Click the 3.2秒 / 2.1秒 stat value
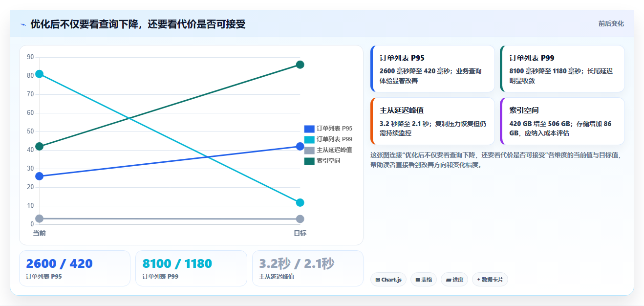The image size is (644, 306). pyautogui.click(x=297, y=264)
